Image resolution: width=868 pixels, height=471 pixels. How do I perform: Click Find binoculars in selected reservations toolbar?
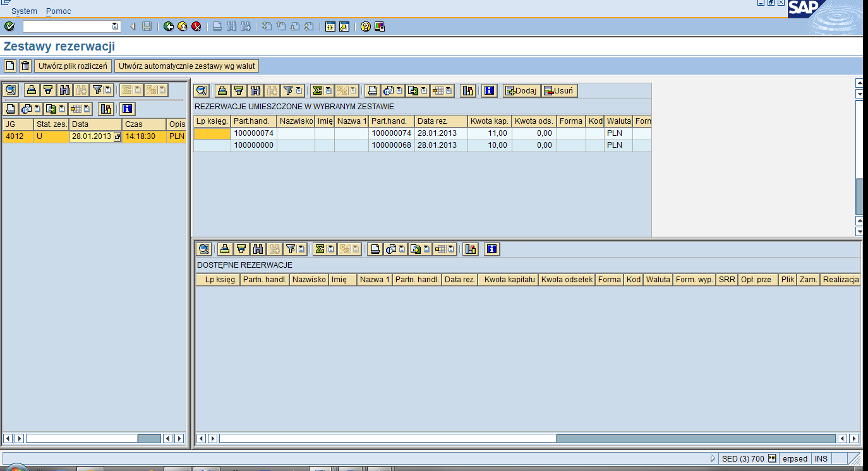(x=255, y=90)
